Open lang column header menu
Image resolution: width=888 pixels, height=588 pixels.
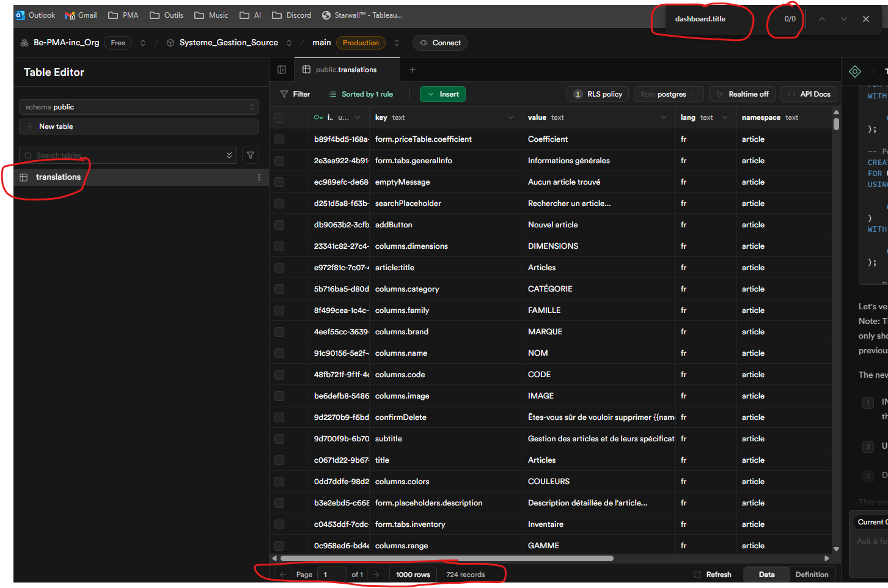pos(725,117)
